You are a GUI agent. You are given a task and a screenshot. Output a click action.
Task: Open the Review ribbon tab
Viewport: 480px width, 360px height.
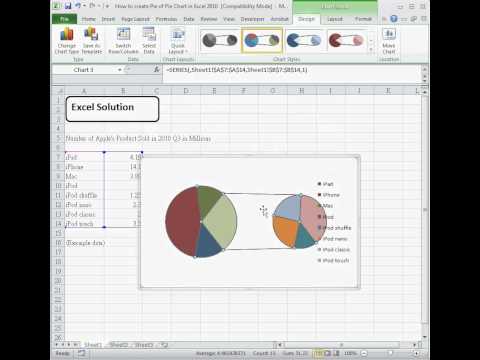pyautogui.click(x=209, y=19)
